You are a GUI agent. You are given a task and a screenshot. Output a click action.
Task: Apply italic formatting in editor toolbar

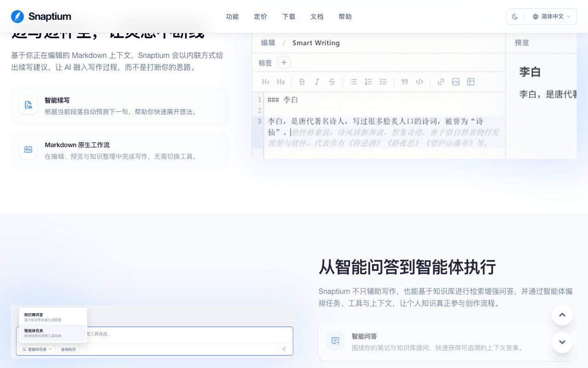pos(317,82)
